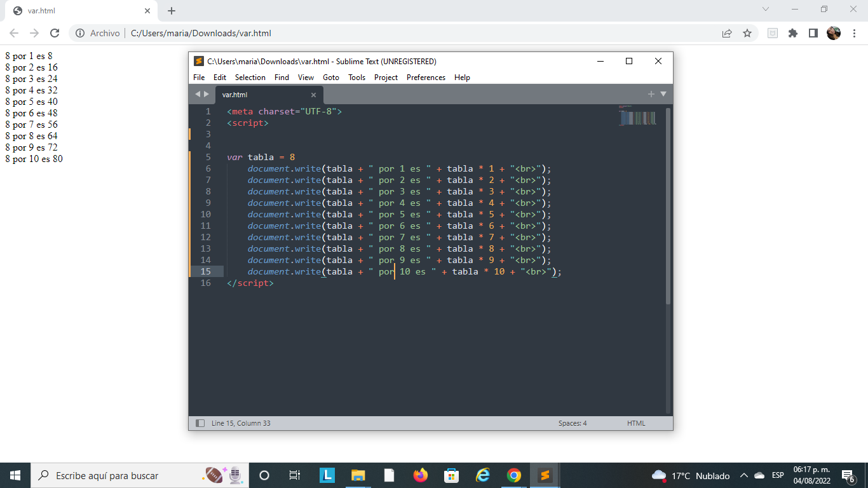Share this page from Chrome address bar

[727, 33]
